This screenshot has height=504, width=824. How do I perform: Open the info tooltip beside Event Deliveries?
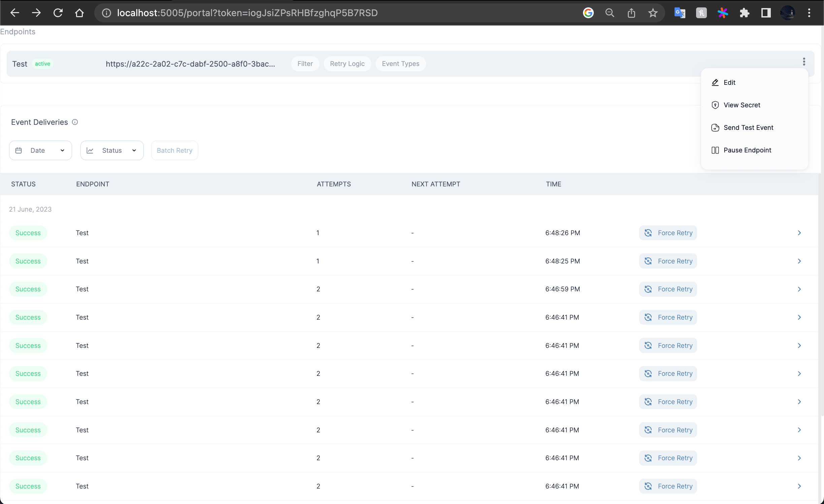point(75,122)
